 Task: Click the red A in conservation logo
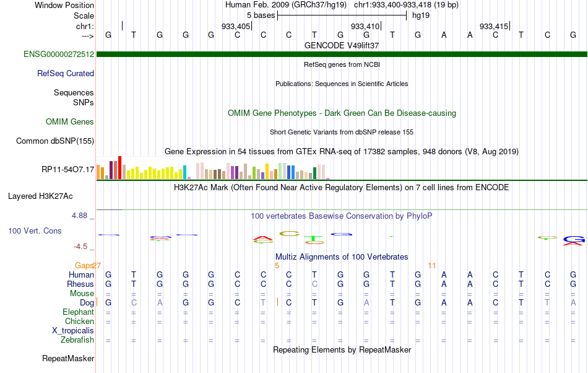pos(263,238)
